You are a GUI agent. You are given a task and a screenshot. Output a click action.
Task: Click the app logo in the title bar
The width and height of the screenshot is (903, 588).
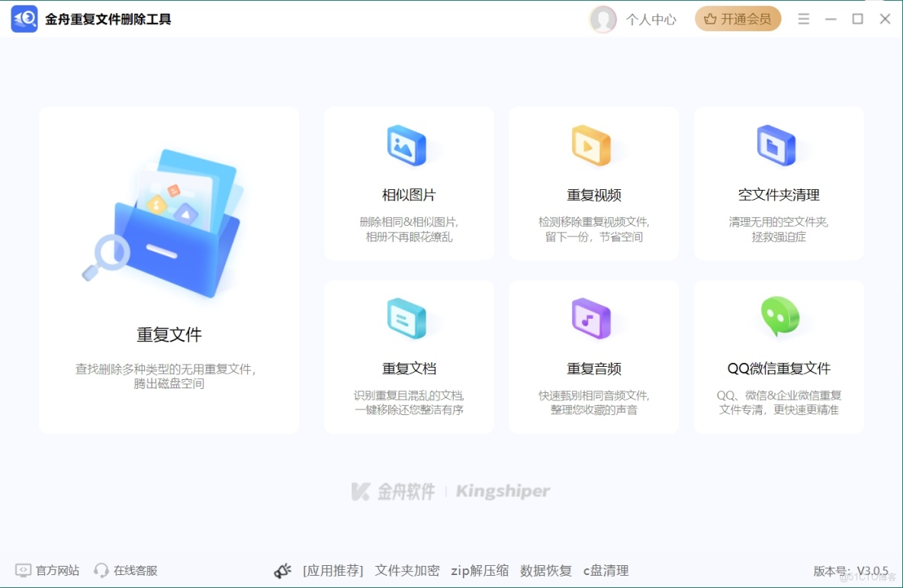coord(24,18)
